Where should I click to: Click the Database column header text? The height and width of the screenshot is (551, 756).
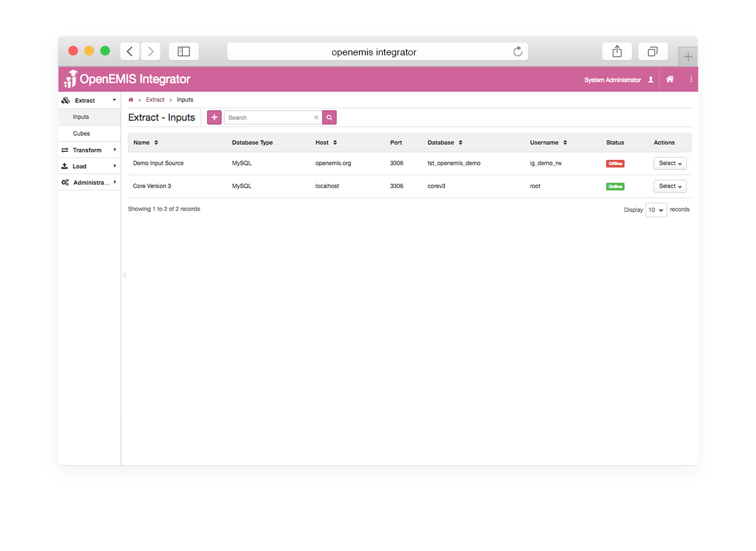[x=441, y=143]
